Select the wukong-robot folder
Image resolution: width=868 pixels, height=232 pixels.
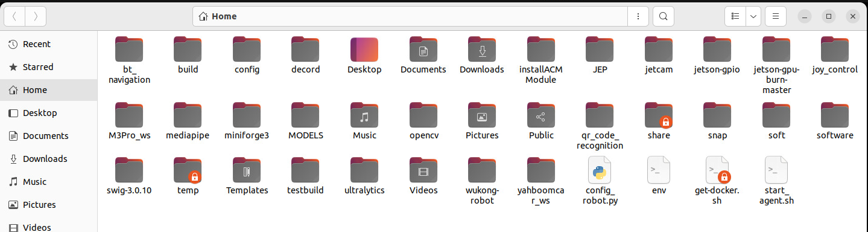click(x=482, y=170)
